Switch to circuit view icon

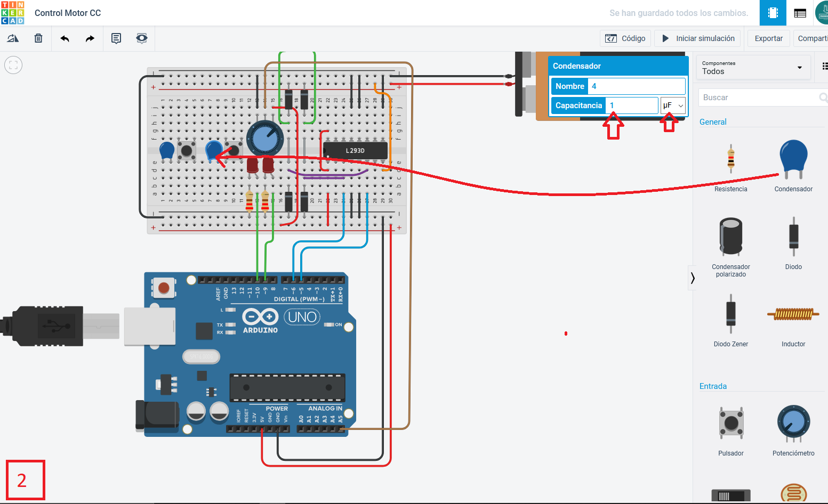(773, 13)
